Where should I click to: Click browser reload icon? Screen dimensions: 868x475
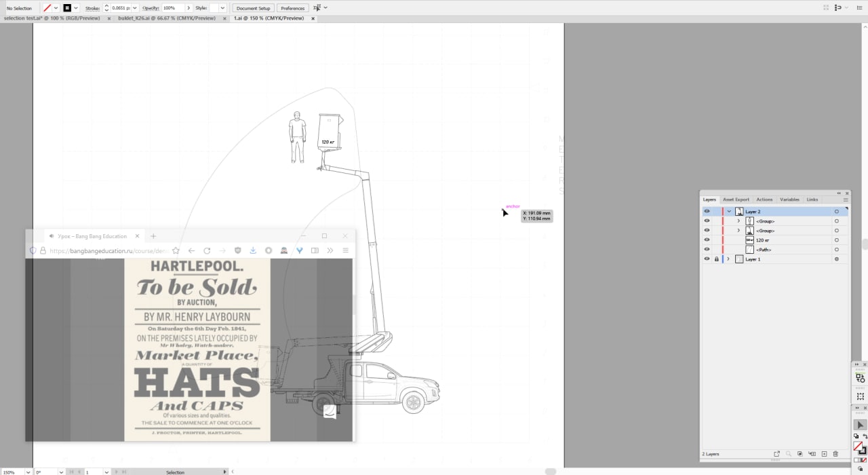pyautogui.click(x=207, y=250)
